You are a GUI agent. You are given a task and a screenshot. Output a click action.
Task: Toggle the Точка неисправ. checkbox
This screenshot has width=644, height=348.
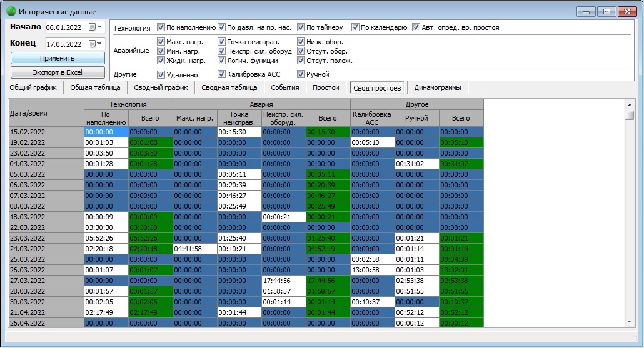(221, 41)
